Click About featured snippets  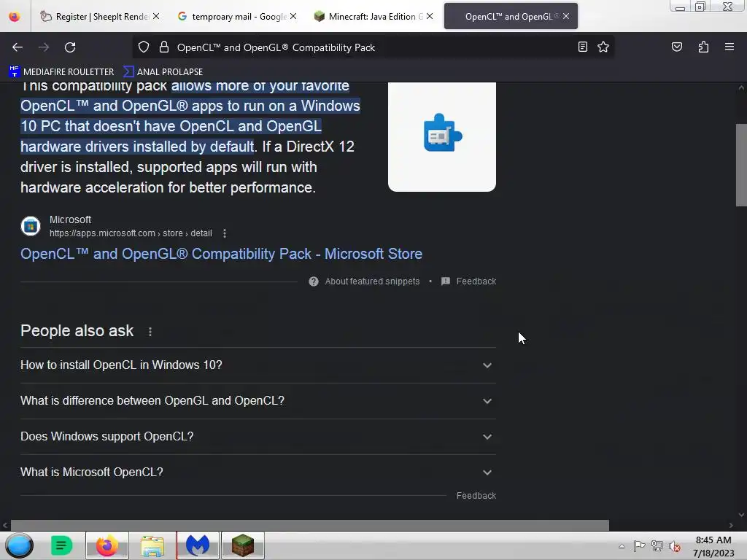pyautogui.click(x=372, y=281)
